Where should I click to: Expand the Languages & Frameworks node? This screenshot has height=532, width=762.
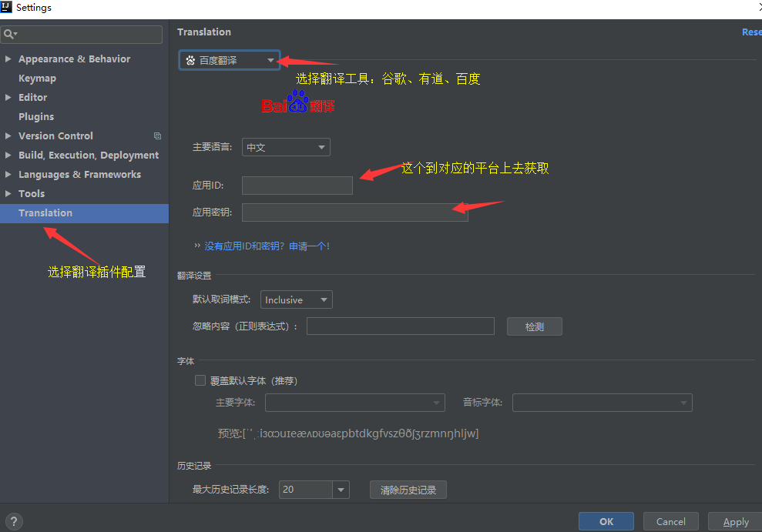point(8,174)
